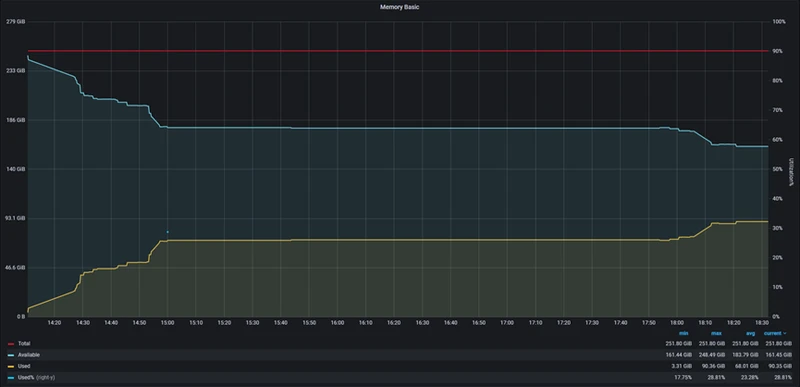Image resolution: width=800 pixels, height=387 pixels.
Task: Toggle visibility of the Used series
Action: (x=24, y=367)
